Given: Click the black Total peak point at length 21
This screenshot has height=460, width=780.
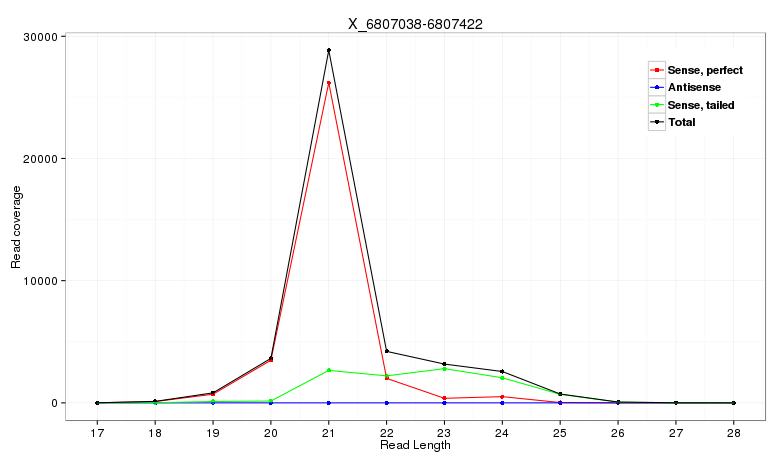Looking at the screenshot, I should [329, 50].
